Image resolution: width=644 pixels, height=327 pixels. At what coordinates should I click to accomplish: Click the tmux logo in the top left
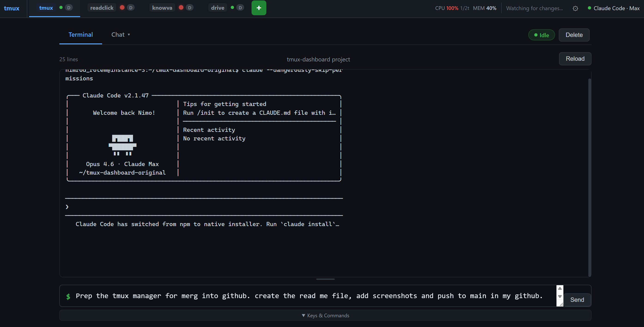(x=12, y=8)
